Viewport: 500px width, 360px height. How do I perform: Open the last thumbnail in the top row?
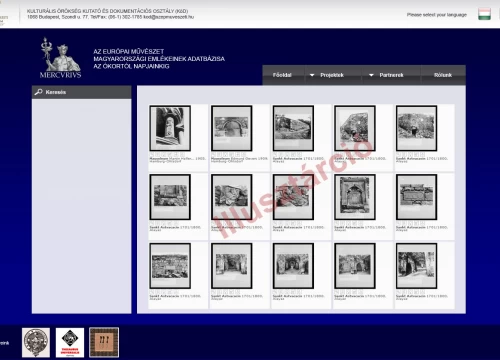click(416, 128)
